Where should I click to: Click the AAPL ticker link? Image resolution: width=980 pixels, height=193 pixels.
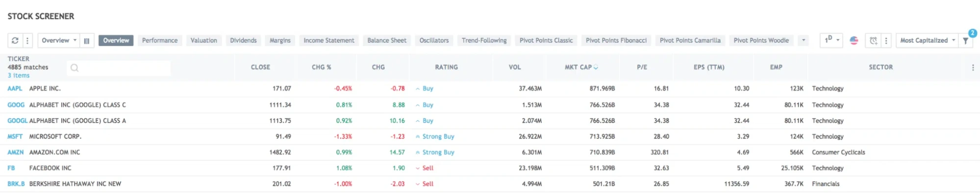15,89
